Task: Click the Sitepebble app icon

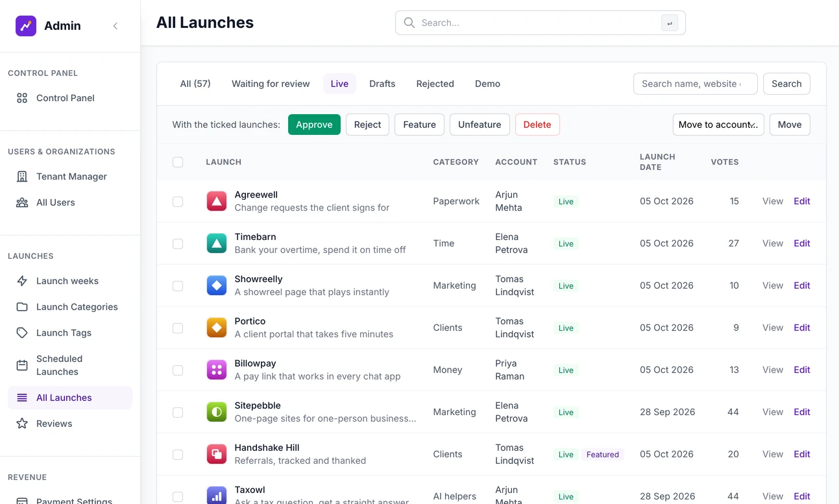Action: click(x=217, y=412)
